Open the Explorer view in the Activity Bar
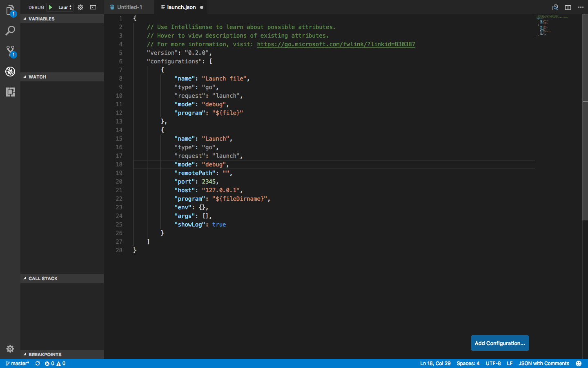The height and width of the screenshot is (368, 588). [x=10, y=10]
